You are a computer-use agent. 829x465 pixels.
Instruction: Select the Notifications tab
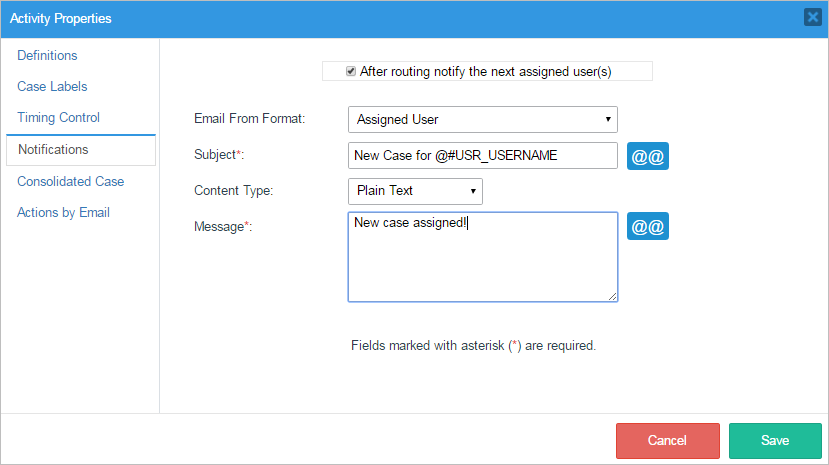pyautogui.click(x=53, y=150)
